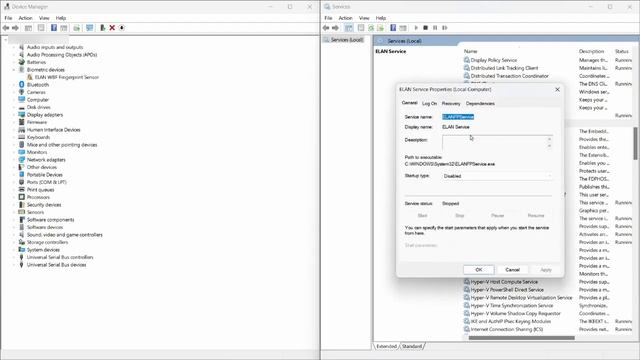Screen dimensions: 640x360
Task: Select Security devices in device tree
Action: pyautogui.click(x=44, y=205)
